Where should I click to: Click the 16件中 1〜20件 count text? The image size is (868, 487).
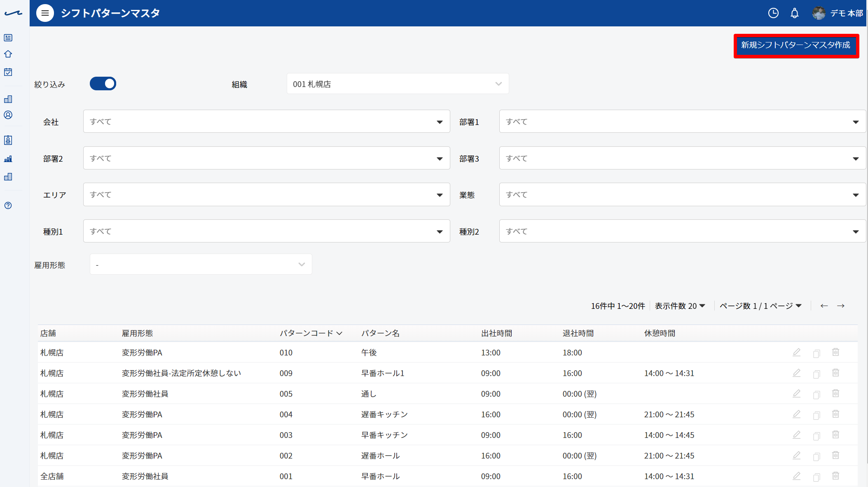pyautogui.click(x=618, y=306)
